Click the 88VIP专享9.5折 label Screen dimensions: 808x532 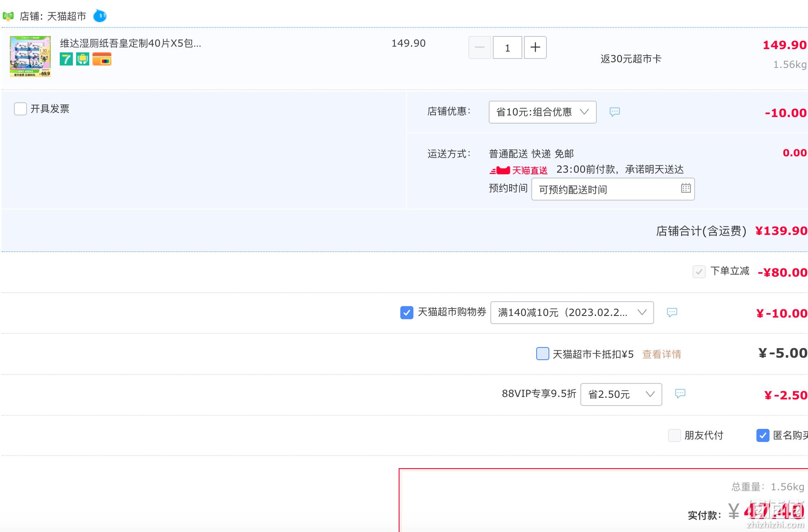[539, 394]
